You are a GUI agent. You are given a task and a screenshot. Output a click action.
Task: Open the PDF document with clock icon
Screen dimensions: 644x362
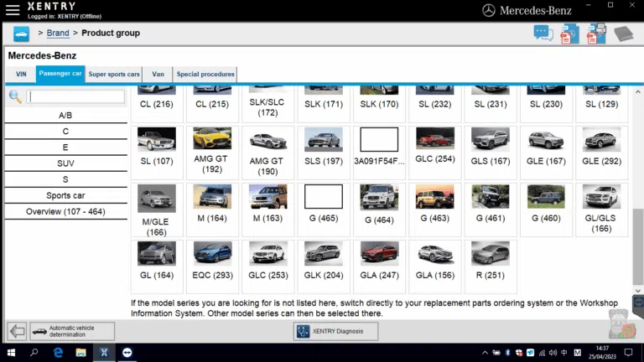point(569,34)
